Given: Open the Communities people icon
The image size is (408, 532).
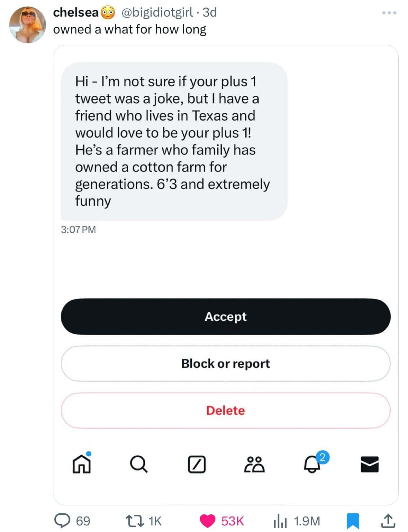Looking at the screenshot, I should coord(254,464).
